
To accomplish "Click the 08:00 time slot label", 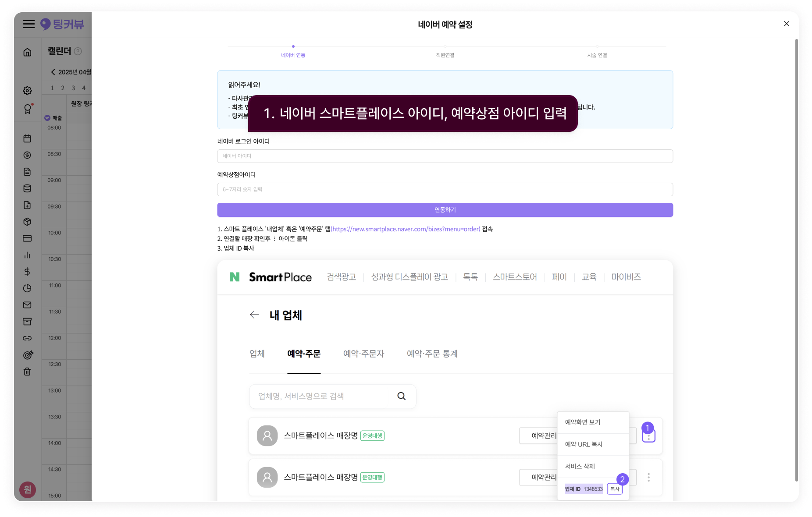I will pos(54,127).
